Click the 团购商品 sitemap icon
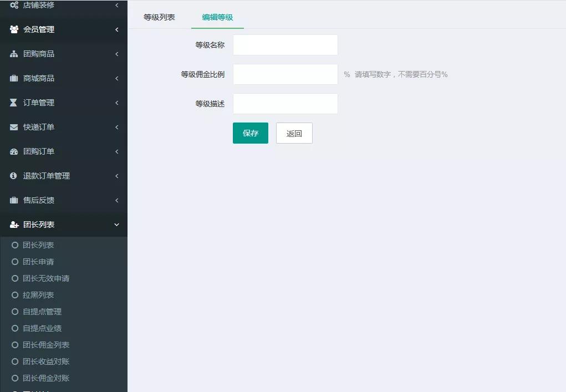The width and height of the screenshot is (566, 392). pyautogui.click(x=13, y=54)
